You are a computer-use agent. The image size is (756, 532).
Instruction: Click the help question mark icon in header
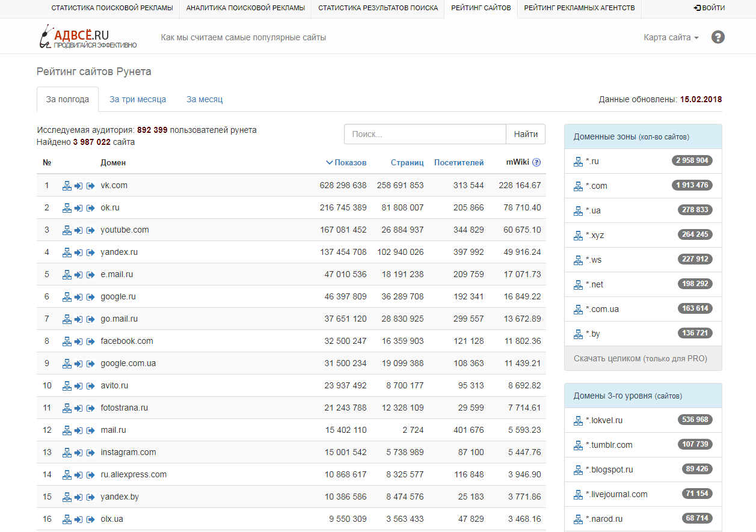(x=718, y=37)
